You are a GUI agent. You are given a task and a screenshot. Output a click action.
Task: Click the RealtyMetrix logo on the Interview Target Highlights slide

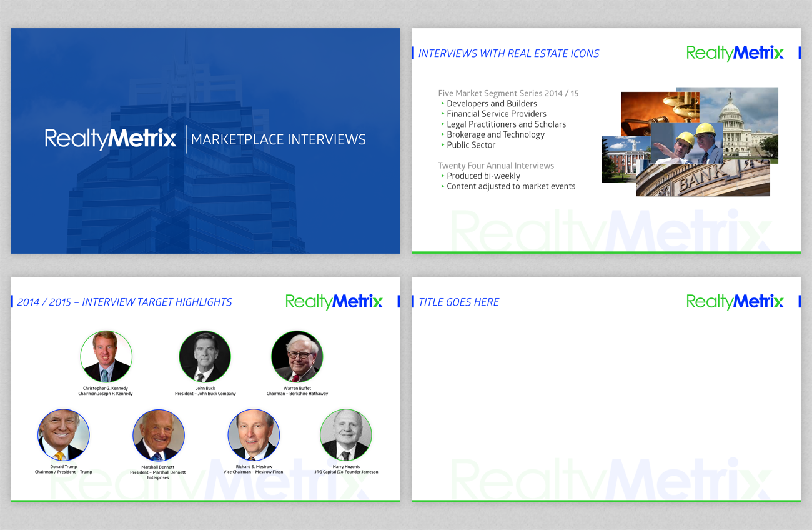click(x=334, y=302)
